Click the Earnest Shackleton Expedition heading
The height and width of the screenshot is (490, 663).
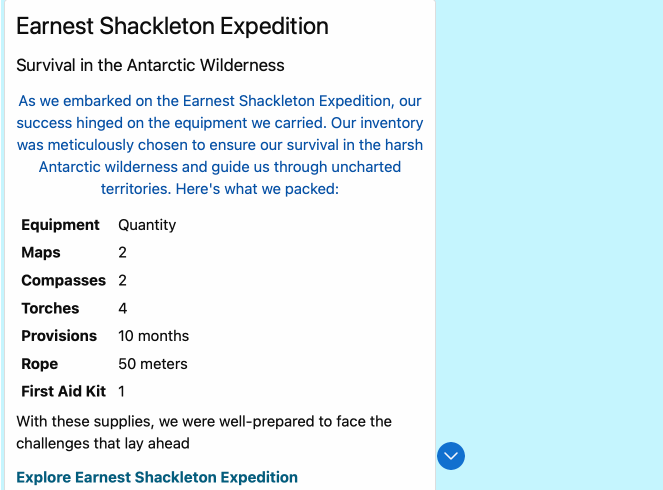(x=172, y=26)
